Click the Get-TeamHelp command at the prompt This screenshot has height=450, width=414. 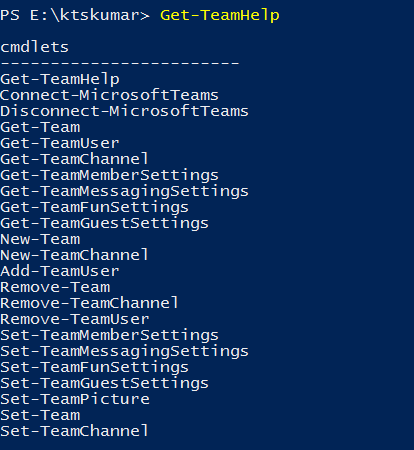pyautogui.click(x=220, y=16)
